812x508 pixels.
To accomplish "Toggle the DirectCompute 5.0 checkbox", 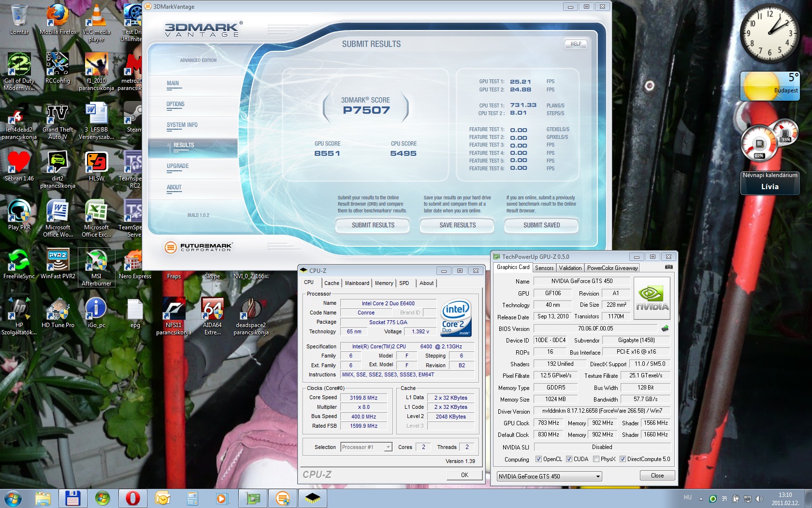I will pyautogui.click(x=623, y=459).
